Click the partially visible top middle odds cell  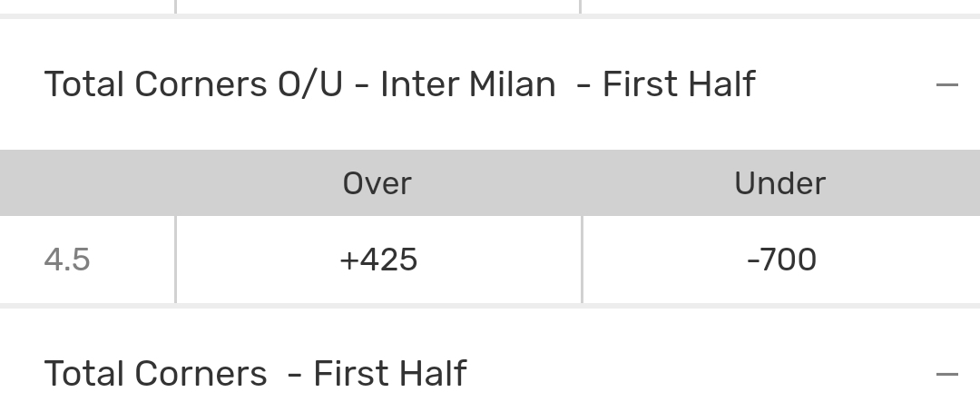[x=378, y=5]
